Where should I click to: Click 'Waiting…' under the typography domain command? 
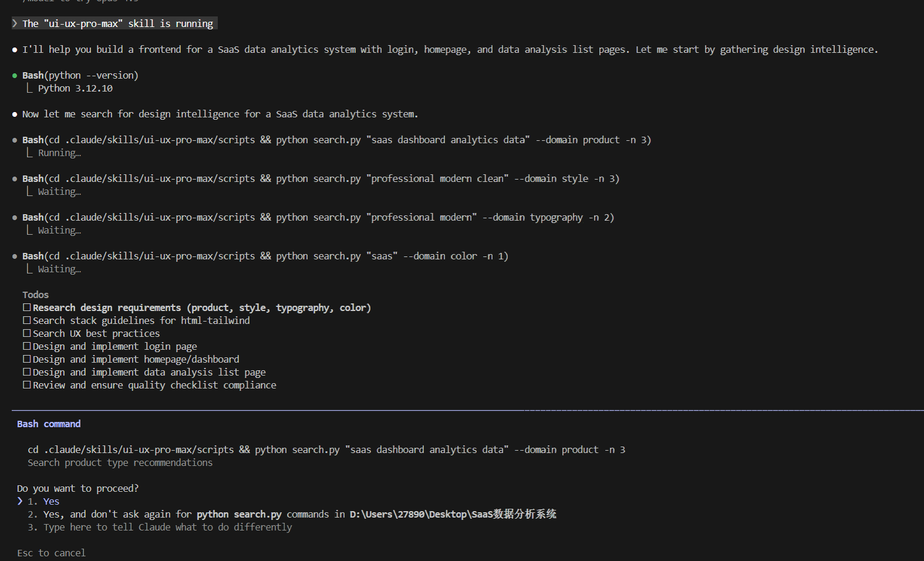pos(59,230)
